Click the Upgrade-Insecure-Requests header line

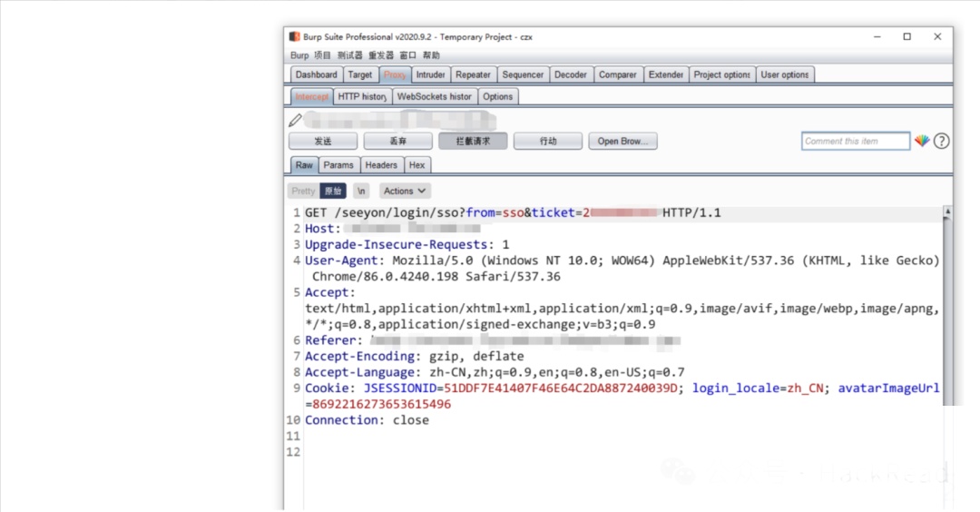coord(407,244)
